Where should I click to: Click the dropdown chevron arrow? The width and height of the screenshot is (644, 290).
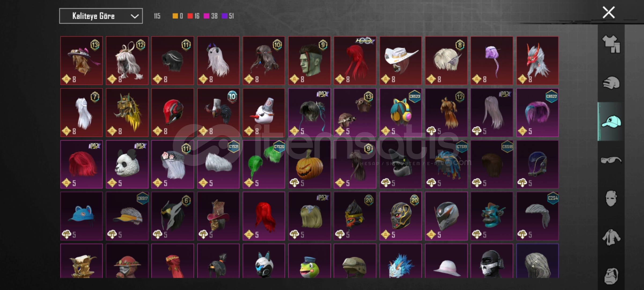[135, 16]
